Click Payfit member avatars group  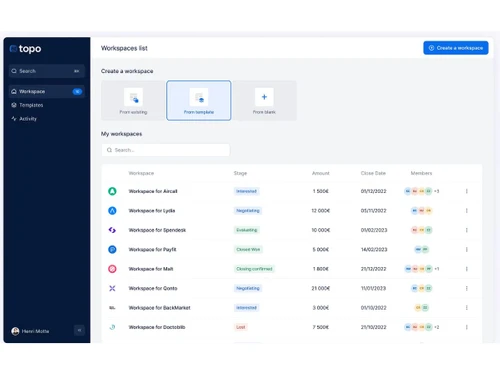[421, 249]
